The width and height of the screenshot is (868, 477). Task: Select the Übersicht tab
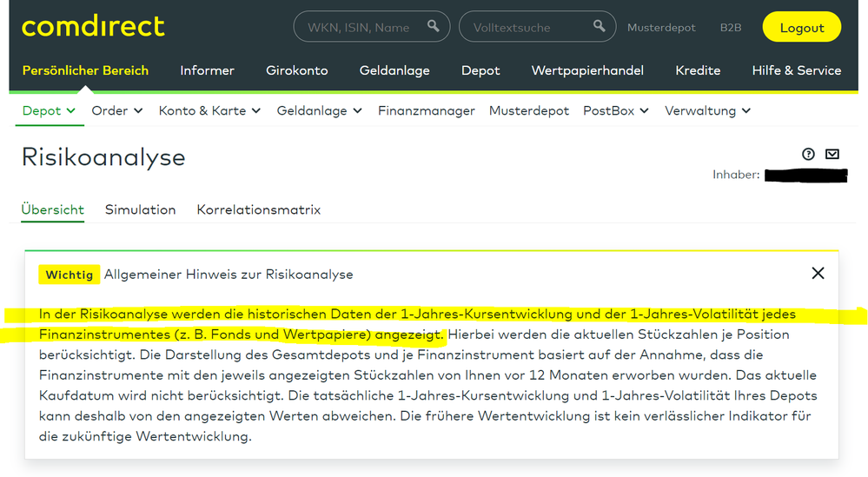pos(52,209)
